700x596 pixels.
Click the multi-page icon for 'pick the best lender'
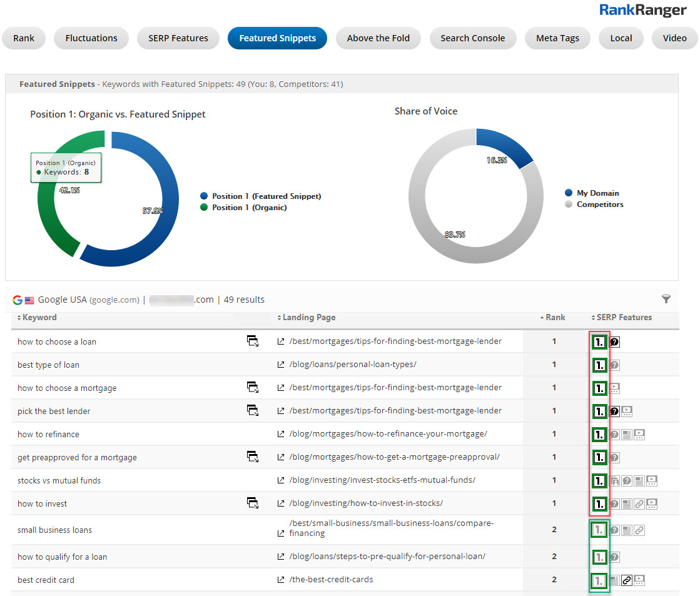pos(253,410)
